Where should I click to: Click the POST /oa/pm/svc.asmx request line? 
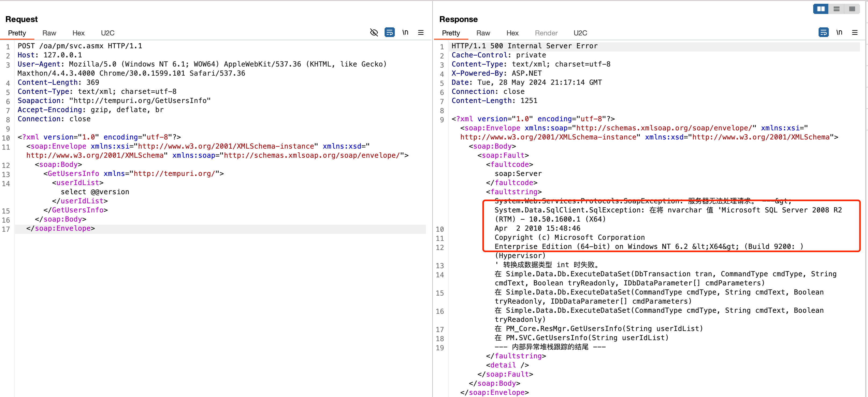coord(80,46)
